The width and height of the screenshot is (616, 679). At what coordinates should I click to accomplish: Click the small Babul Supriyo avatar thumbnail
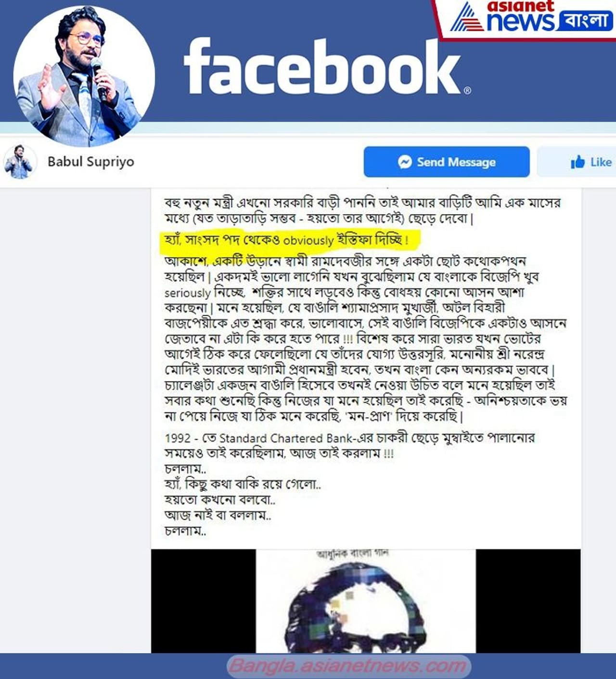[20, 162]
